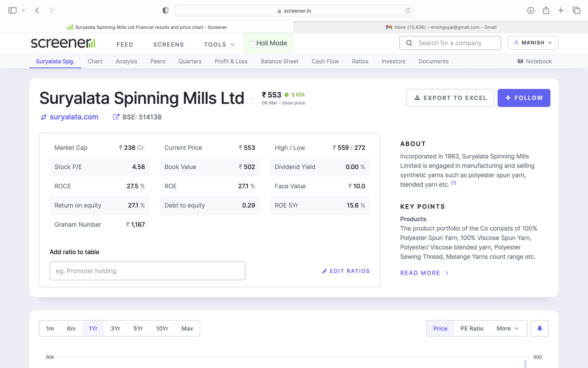Open the Manish account dropdown

click(533, 43)
